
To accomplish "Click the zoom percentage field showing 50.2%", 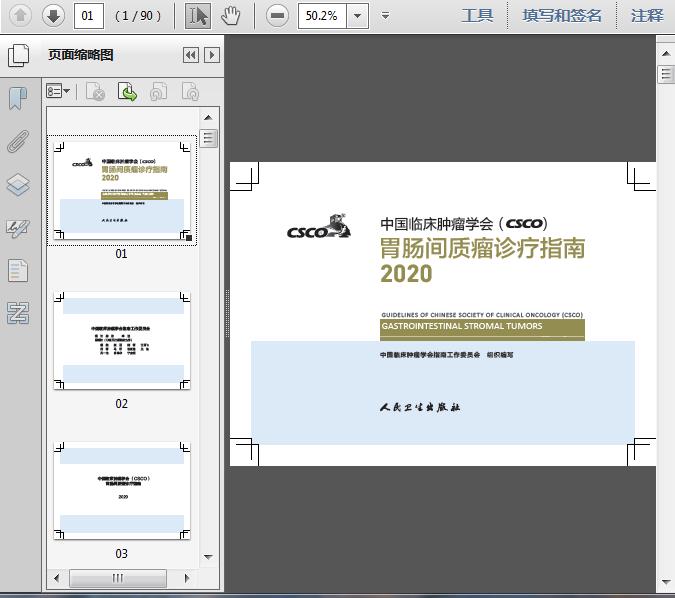I will tap(322, 16).
